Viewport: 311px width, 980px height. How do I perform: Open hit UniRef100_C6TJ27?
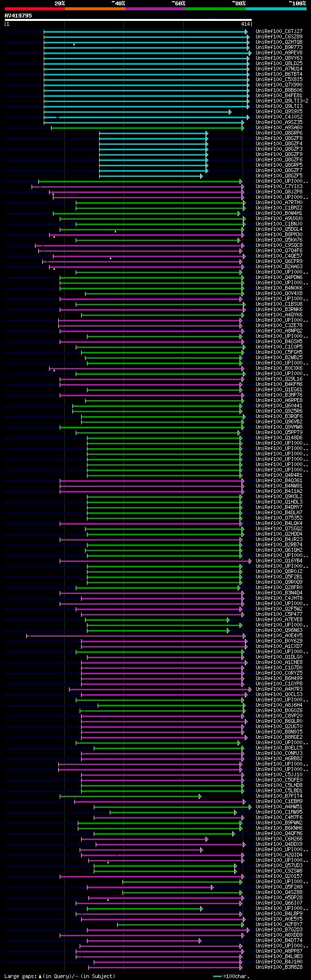point(279,32)
